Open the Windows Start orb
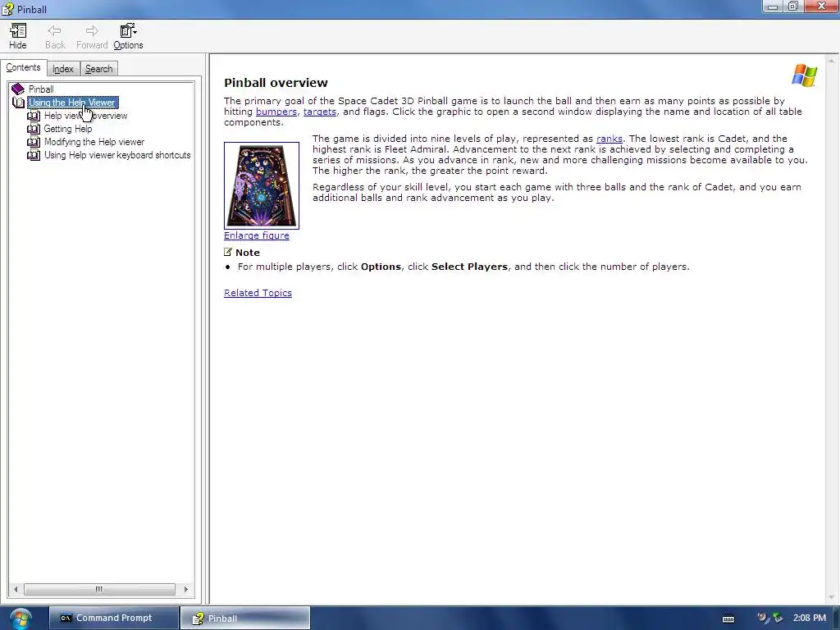The height and width of the screenshot is (630, 840). (20, 619)
